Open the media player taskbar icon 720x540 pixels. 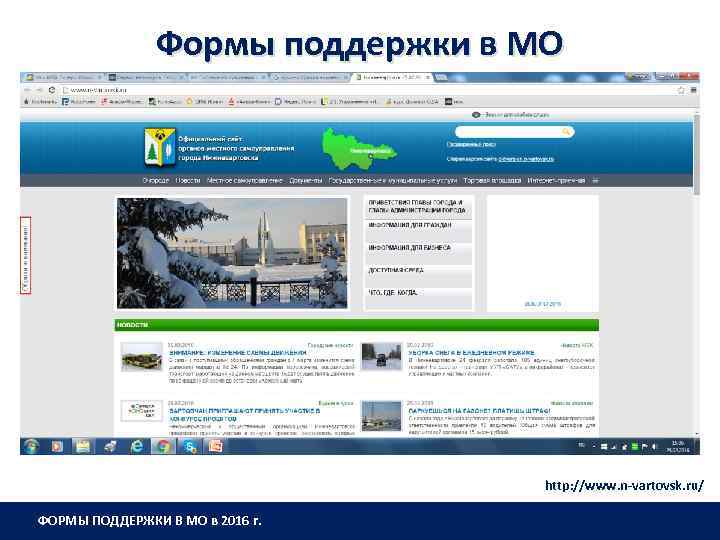[x=57, y=446]
